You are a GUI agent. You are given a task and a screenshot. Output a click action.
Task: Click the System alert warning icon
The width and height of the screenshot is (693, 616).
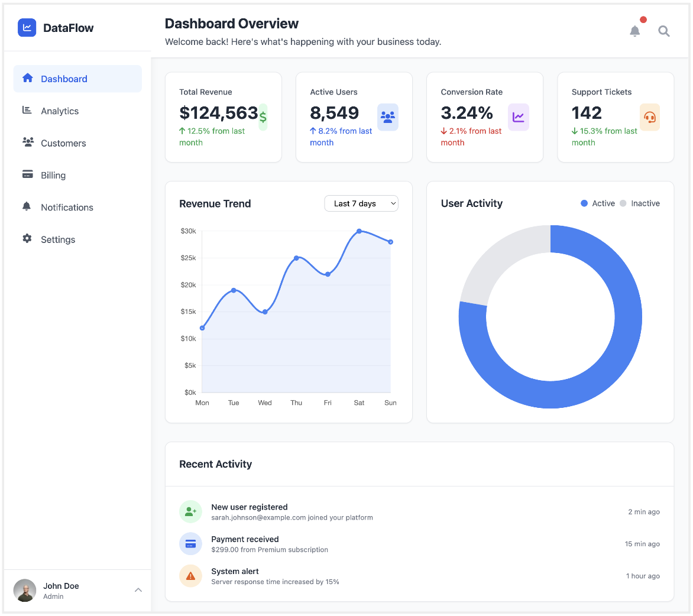[190, 576]
